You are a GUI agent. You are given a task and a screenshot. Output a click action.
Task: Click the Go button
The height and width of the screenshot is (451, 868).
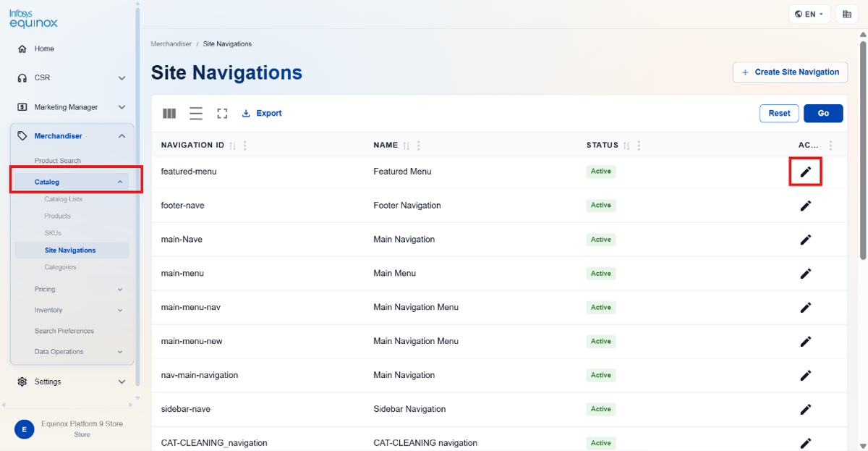click(x=823, y=114)
